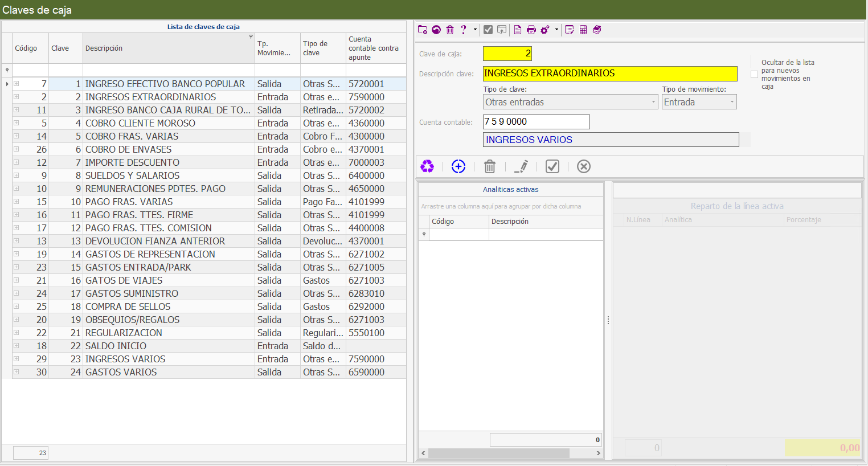Click the Clave de caja input field

click(x=507, y=54)
